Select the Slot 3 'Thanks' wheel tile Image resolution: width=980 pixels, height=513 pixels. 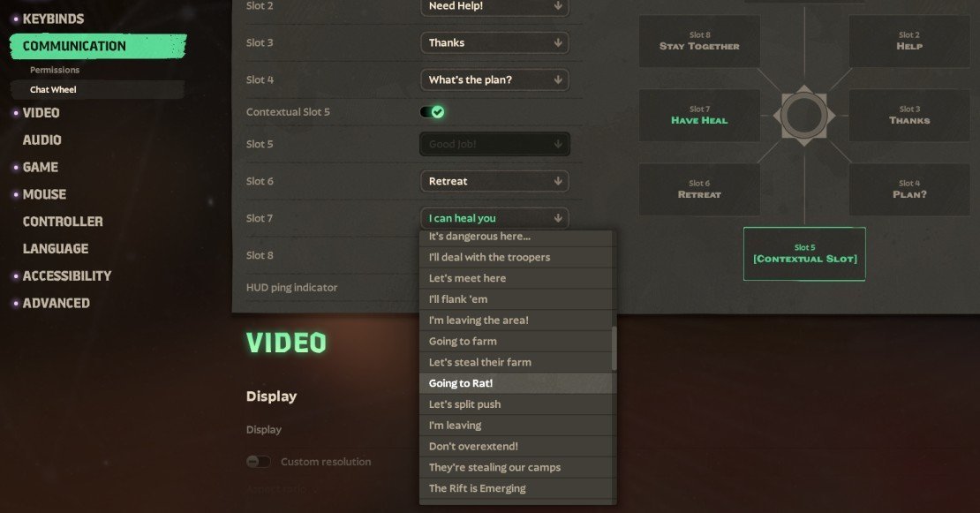(x=908, y=116)
